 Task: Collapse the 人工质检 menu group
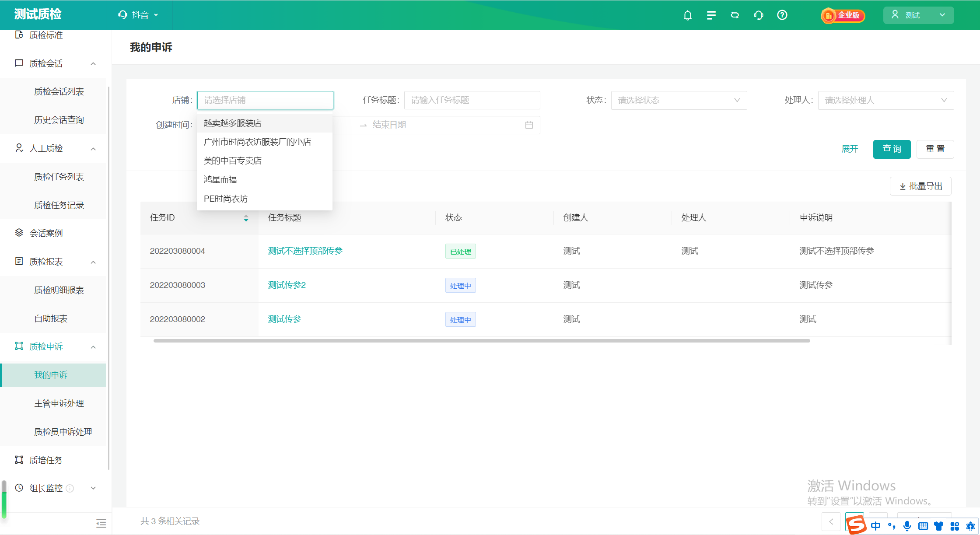click(x=93, y=149)
